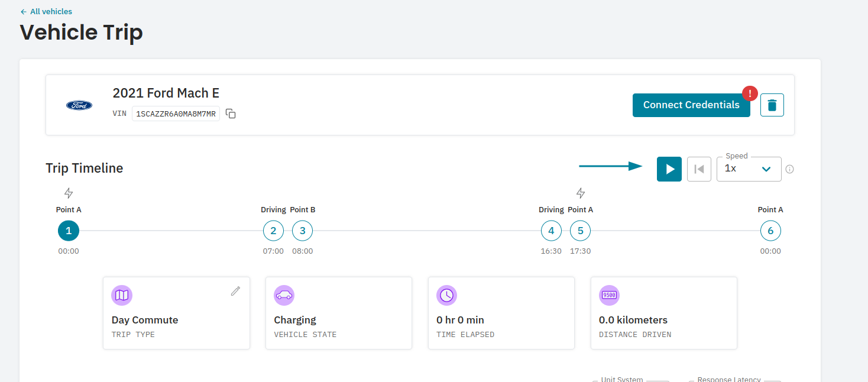Click the charging bolt icon above stop 5

581,193
